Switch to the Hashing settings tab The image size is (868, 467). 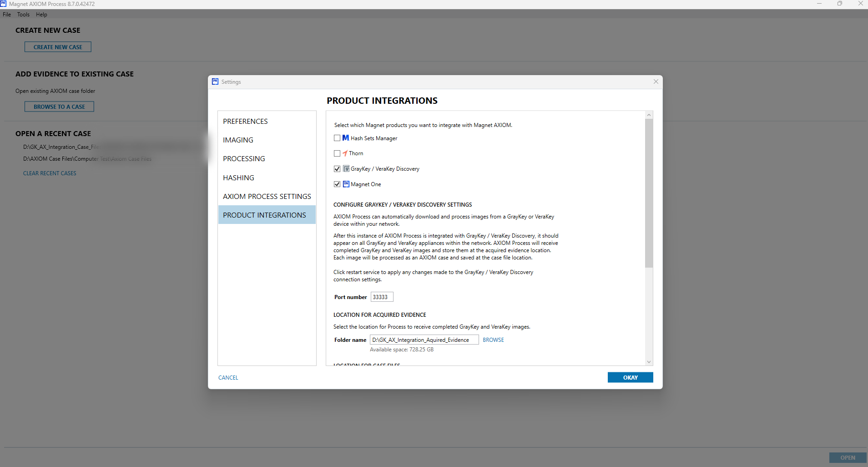coord(238,178)
